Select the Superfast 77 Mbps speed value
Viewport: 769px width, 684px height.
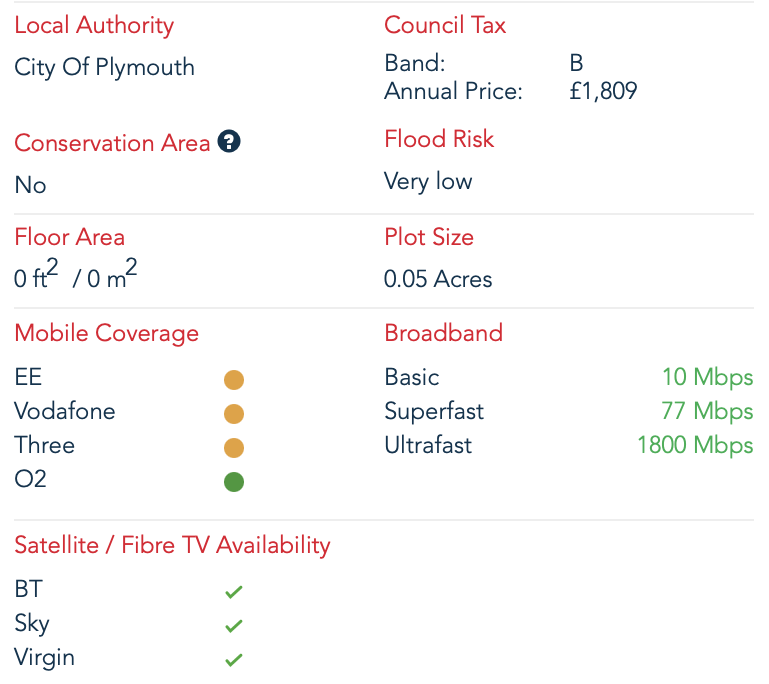click(707, 411)
